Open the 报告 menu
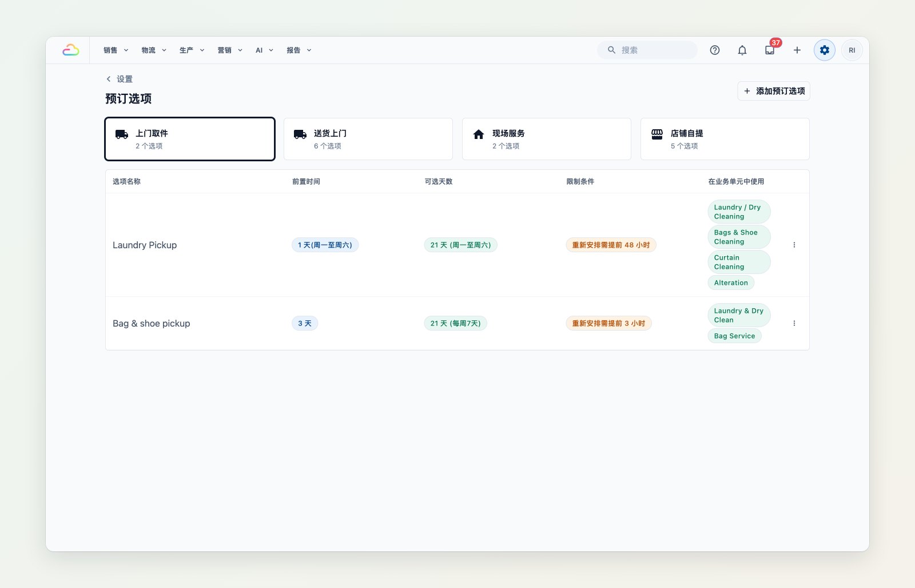The image size is (915, 588). [x=299, y=50]
